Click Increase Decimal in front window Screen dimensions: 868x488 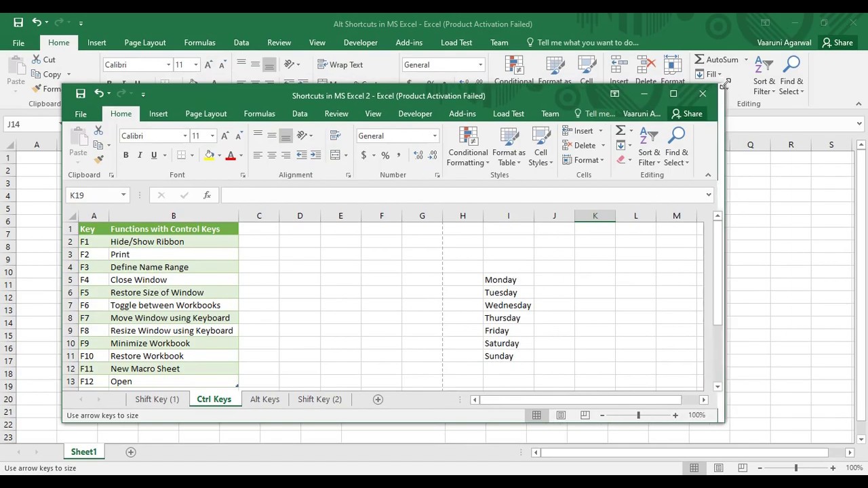(418, 155)
